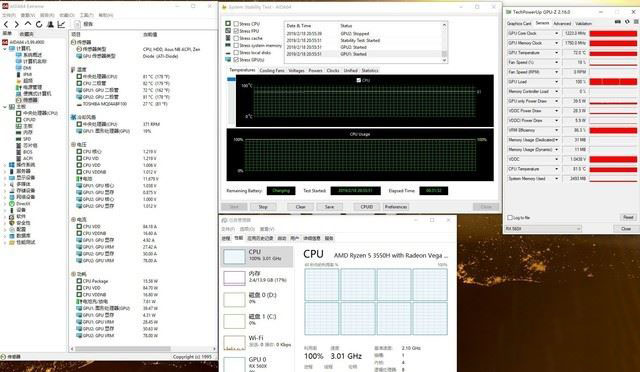
Task: Open GPU Memory Clock sensor dropdown
Action: 556,43
